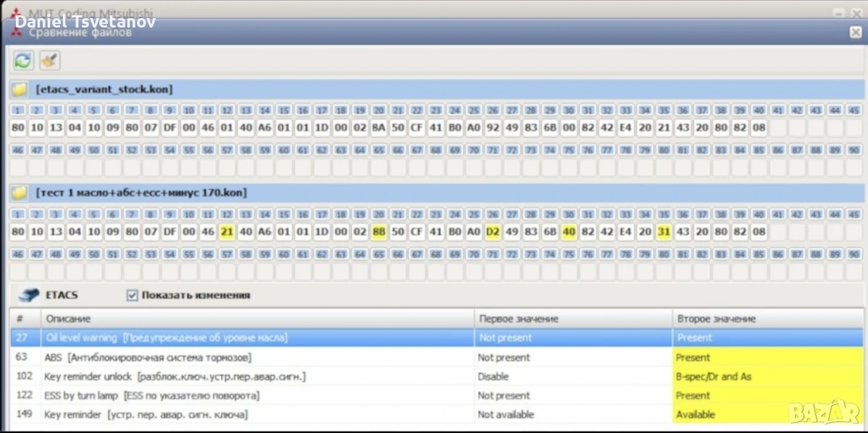The height and width of the screenshot is (433, 868).
Task: Click the # column header
Action: 25,319
